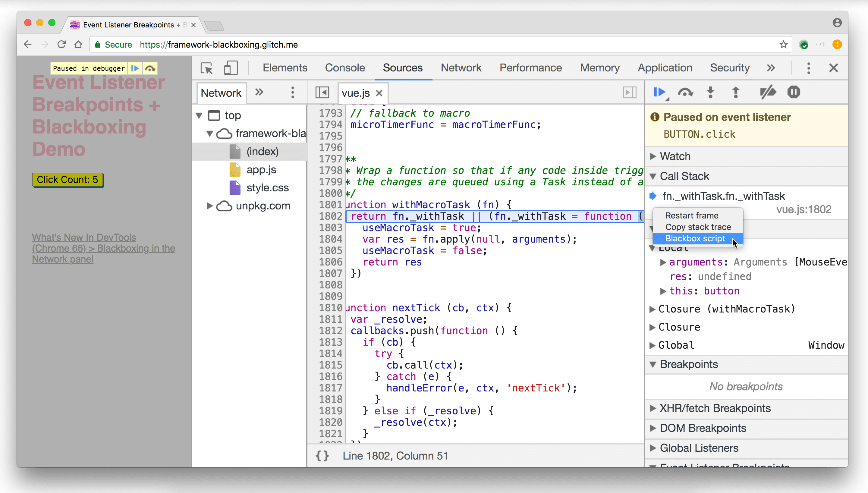Viewport: 868px width, 493px height.
Task: Select Copy stack trace from context menu
Action: click(x=698, y=227)
